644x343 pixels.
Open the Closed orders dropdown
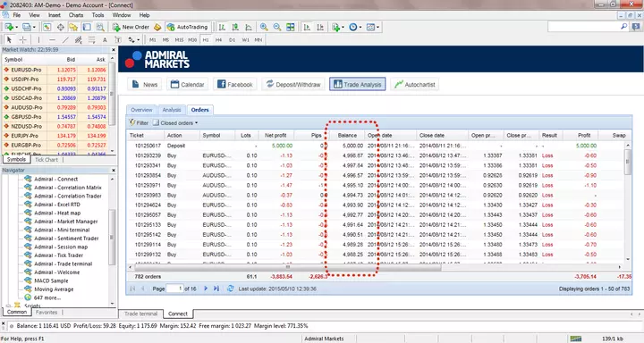(176, 122)
